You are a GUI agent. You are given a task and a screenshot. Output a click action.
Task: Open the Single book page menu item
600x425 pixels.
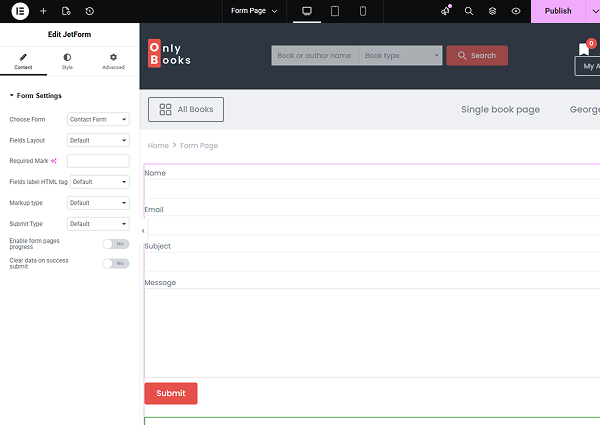pyautogui.click(x=501, y=109)
